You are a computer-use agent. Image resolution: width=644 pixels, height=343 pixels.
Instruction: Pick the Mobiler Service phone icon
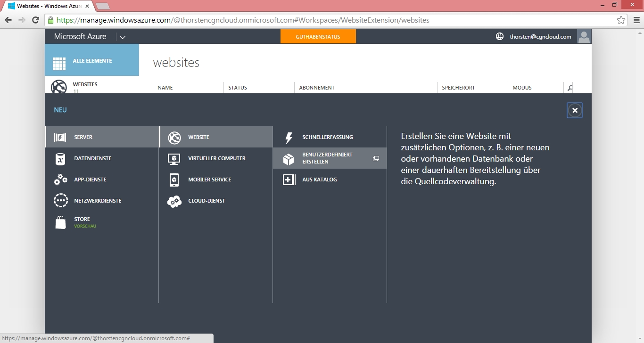pos(174,180)
